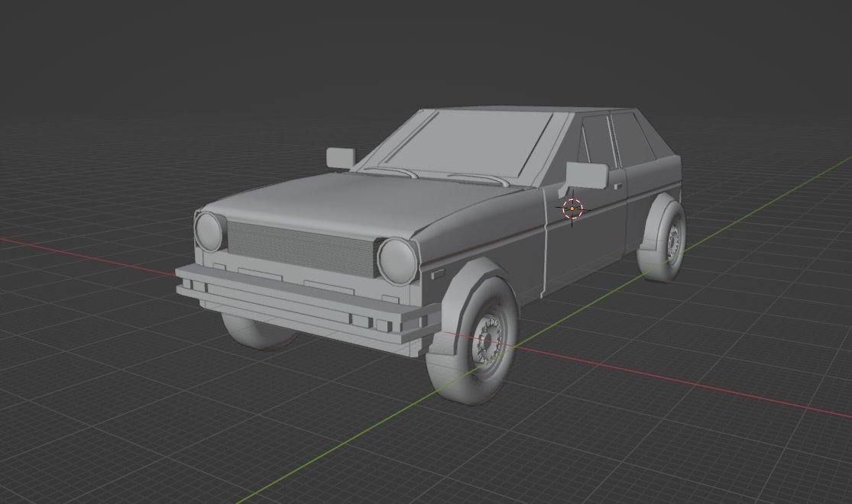The height and width of the screenshot is (504, 852).
Task: Select the rear fender flare over the rear wheel
Action: click(x=655, y=223)
